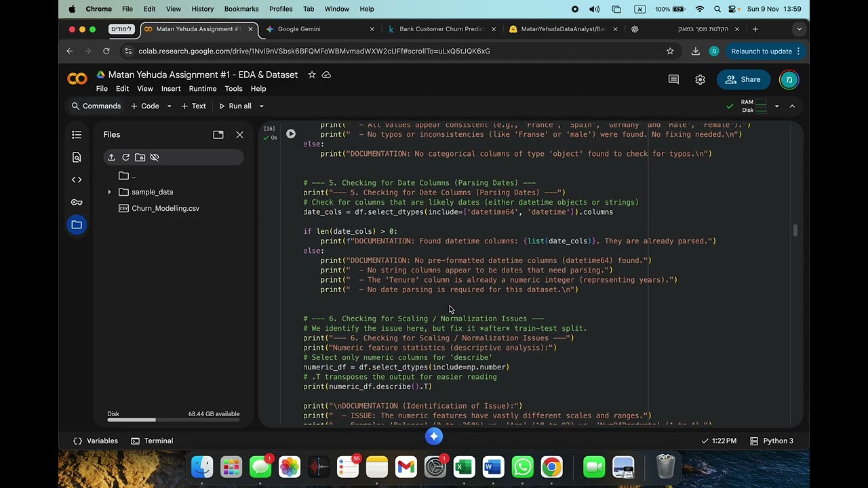Open the Colab Runtime menu
Viewport: 868px width, 488px height.
pos(203,89)
